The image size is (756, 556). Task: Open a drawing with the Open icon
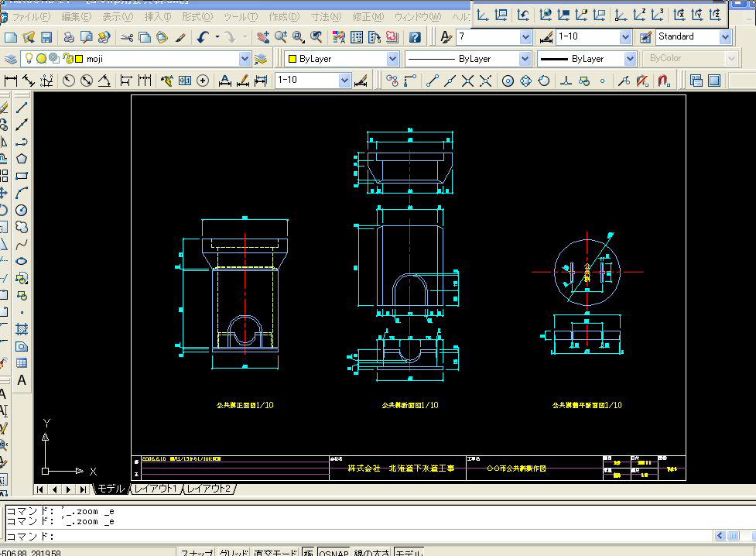[x=29, y=37]
